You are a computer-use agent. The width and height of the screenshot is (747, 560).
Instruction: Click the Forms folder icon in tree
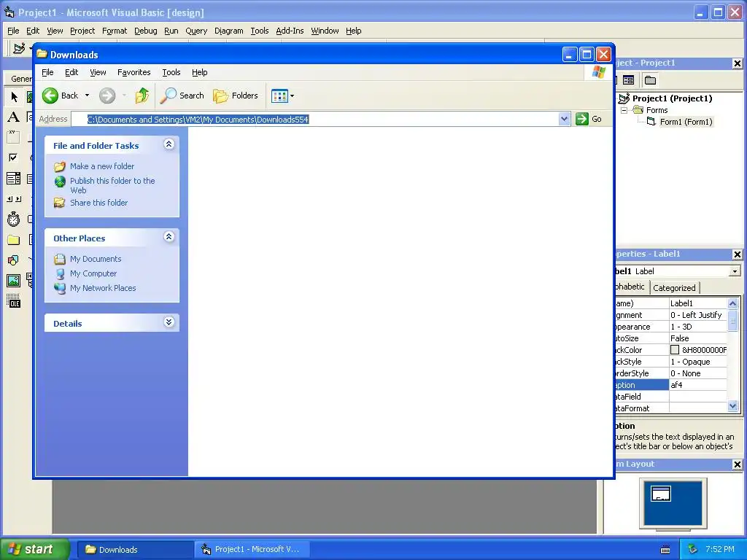pyautogui.click(x=638, y=110)
